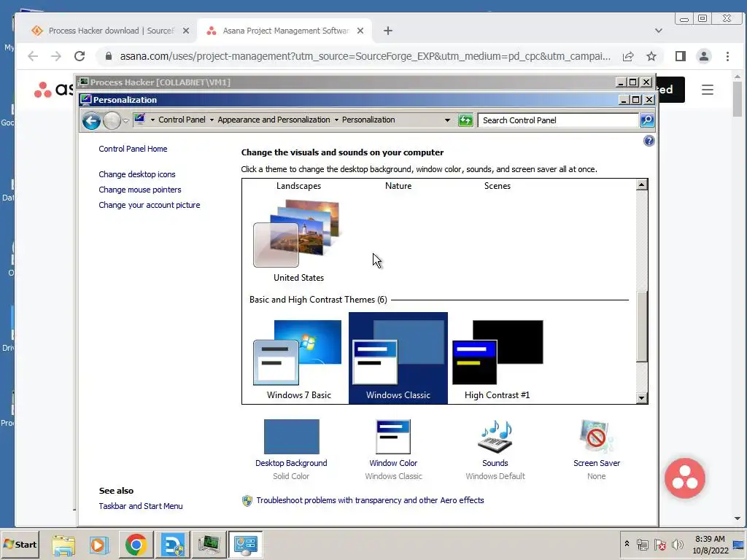Open recent pages dropdown beside forward arrow

pos(125,120)
